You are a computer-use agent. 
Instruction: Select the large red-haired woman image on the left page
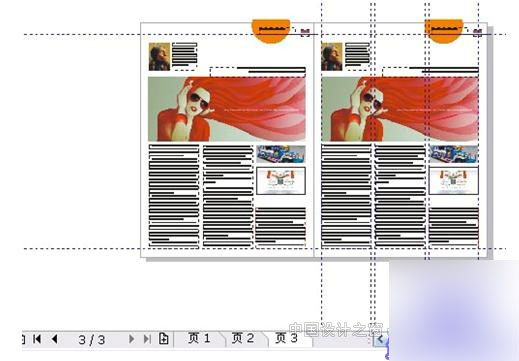point(227,109)
